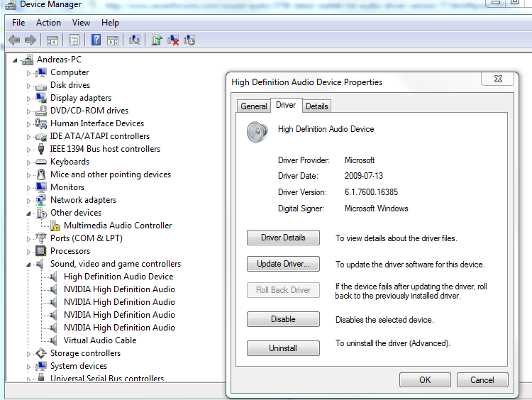The width and height of the screenshot is (532, 400).
Task: Open the View menu
Action: click(81, 23)
